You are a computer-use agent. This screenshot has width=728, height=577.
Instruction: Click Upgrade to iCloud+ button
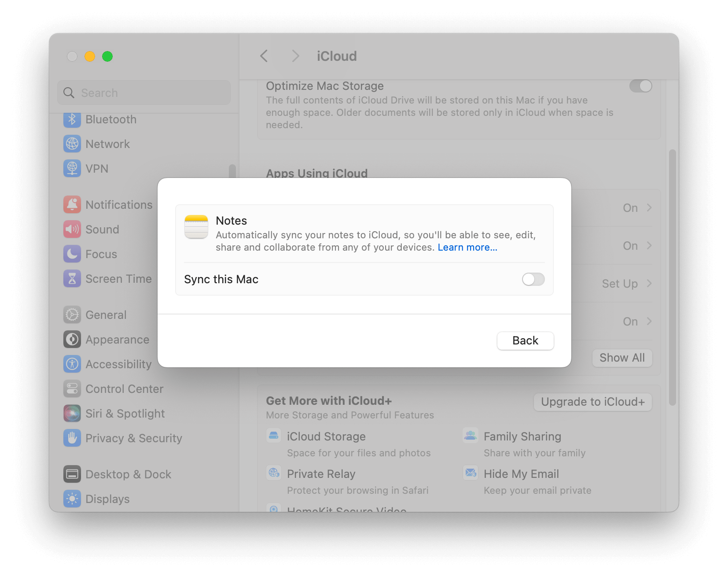pos(593,402)
